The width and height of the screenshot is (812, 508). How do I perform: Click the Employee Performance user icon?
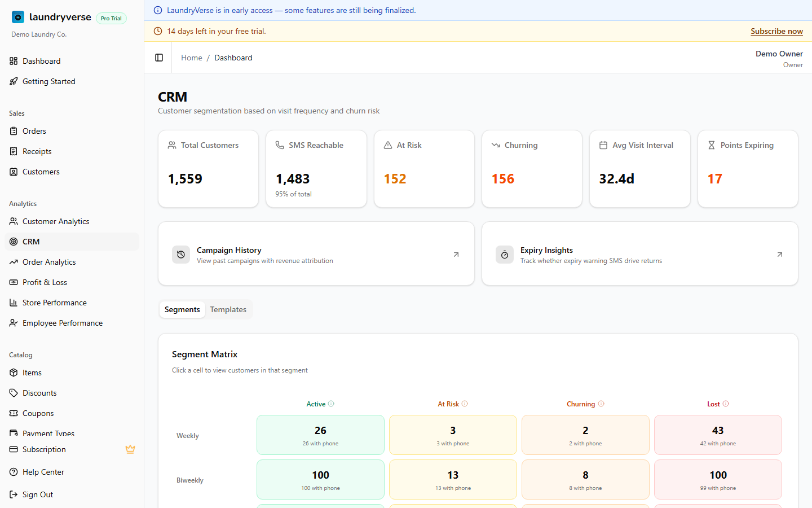(x=14, y=323)
